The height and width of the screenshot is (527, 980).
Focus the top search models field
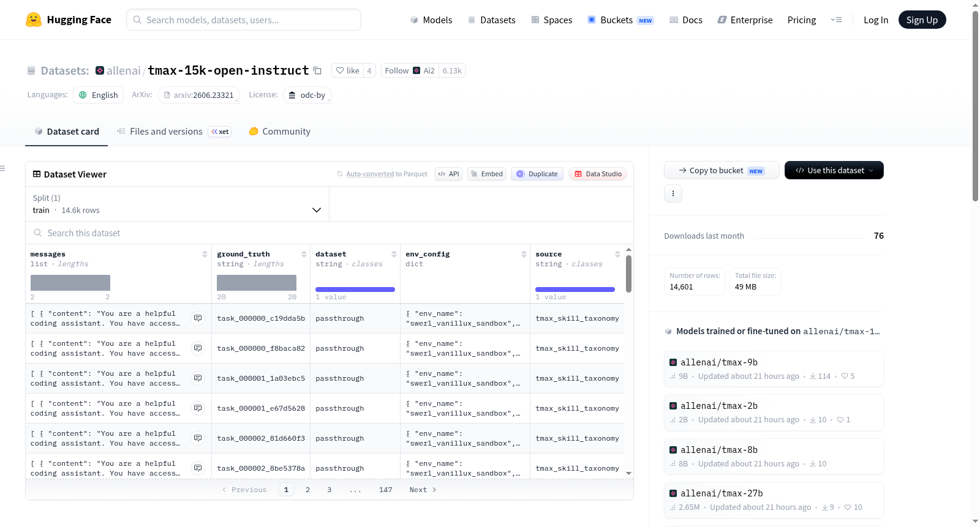[x=244, y=20]
